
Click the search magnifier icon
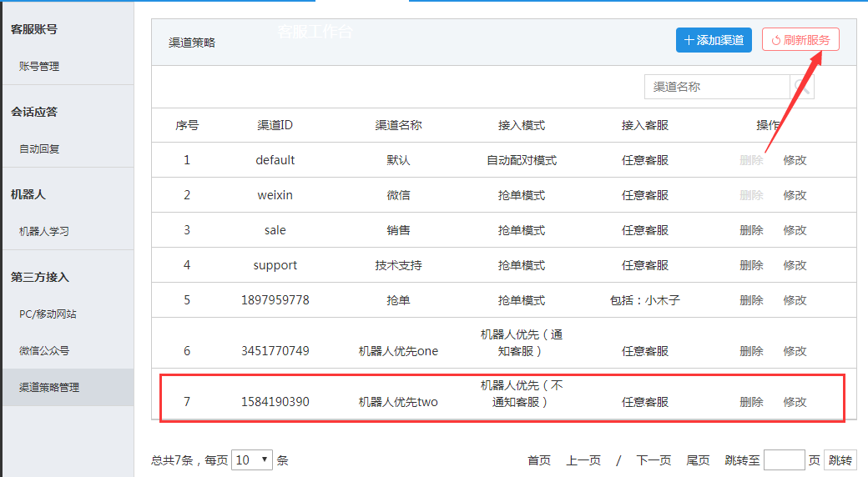pyautogui.click(x=802, y=87)
